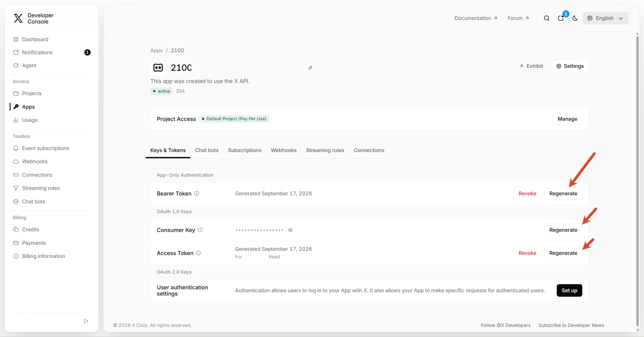Click Subscribe to Developer News
Image resolution: width=644 pixels, height=337 pixels.
(x=571, y=325)
